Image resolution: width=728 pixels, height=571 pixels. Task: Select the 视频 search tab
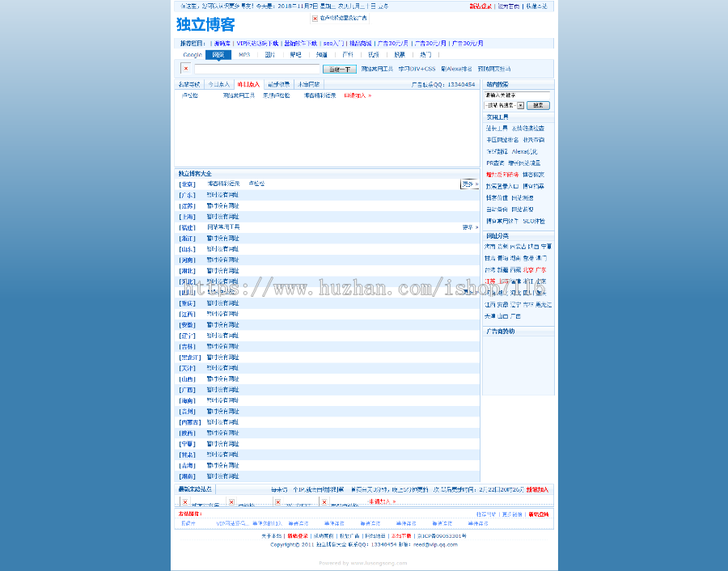click(373, 55)
